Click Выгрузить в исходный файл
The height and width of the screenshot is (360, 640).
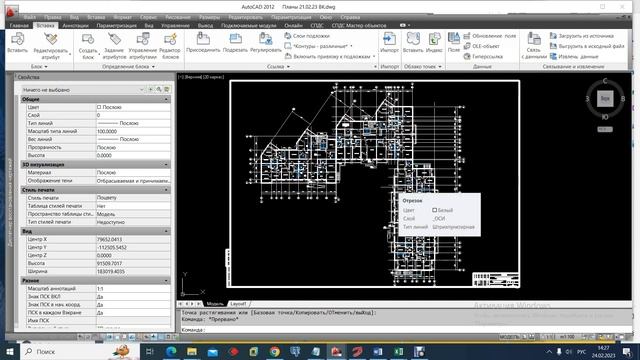tap(587, 46)
